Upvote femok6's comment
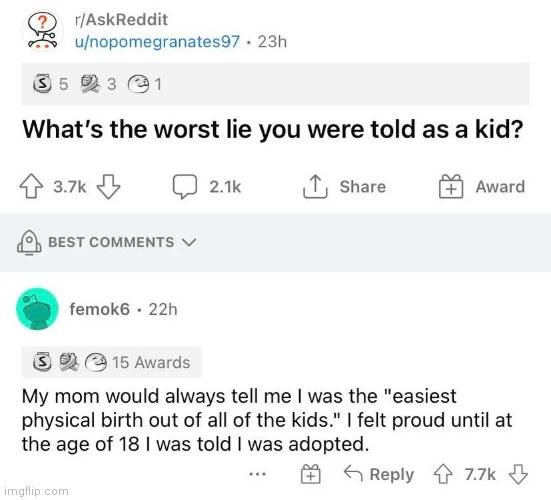The width and height of the screenshot is (551, 500). tap(443, 474)
